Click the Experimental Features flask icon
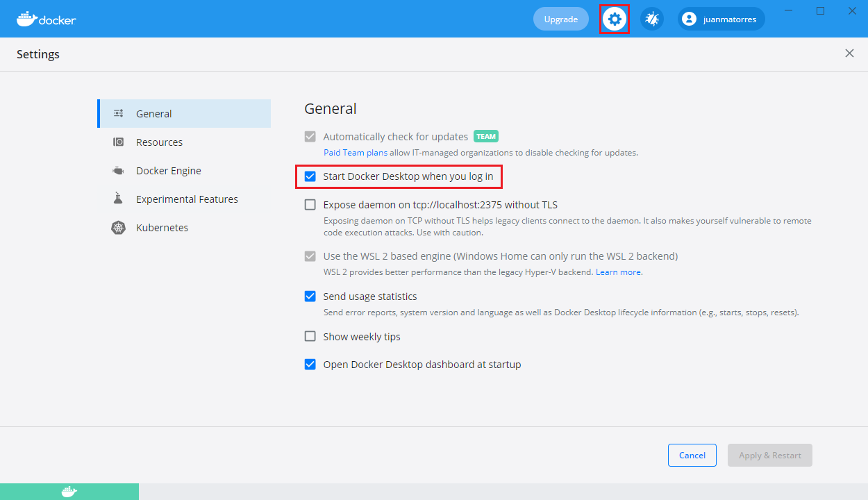Image resolution: width=868 pixels, height=500 pixels. [119, 199]
